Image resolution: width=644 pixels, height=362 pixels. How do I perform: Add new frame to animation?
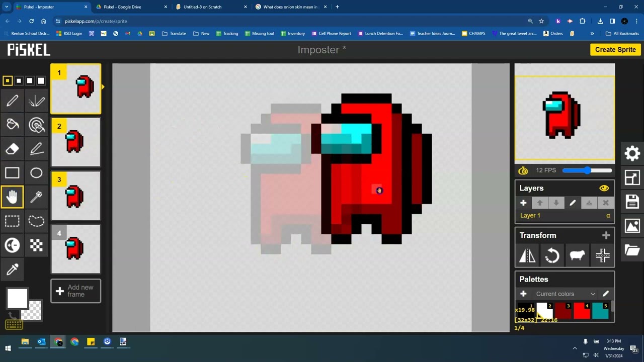click(75, 291)
